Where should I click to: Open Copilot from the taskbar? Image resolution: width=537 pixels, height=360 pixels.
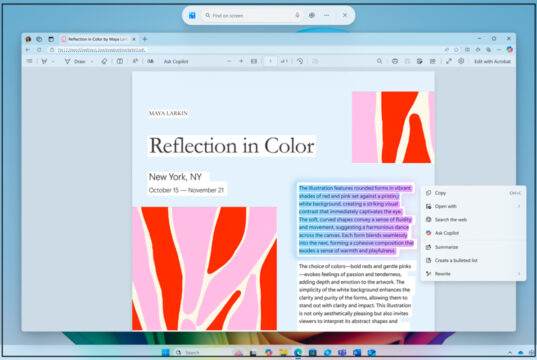(268, 352)
